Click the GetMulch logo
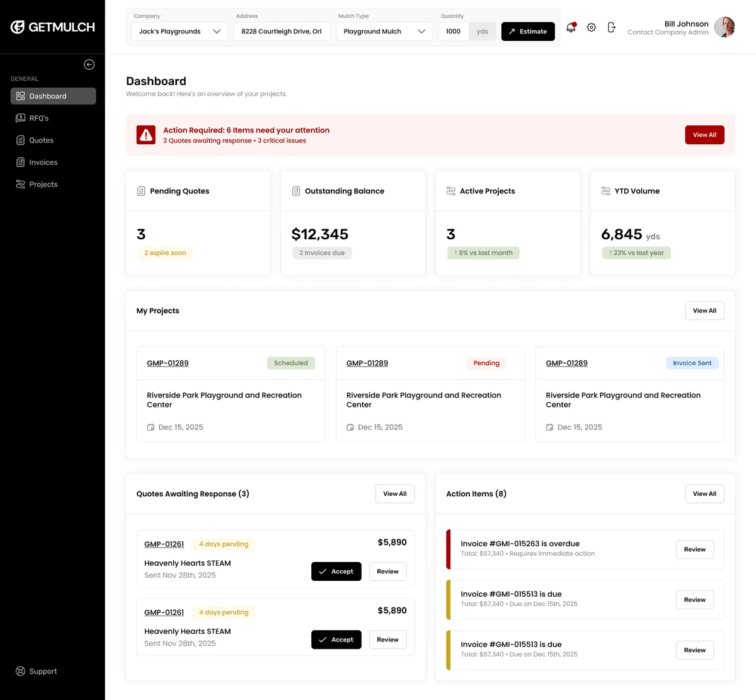 (x=52, y=27)
